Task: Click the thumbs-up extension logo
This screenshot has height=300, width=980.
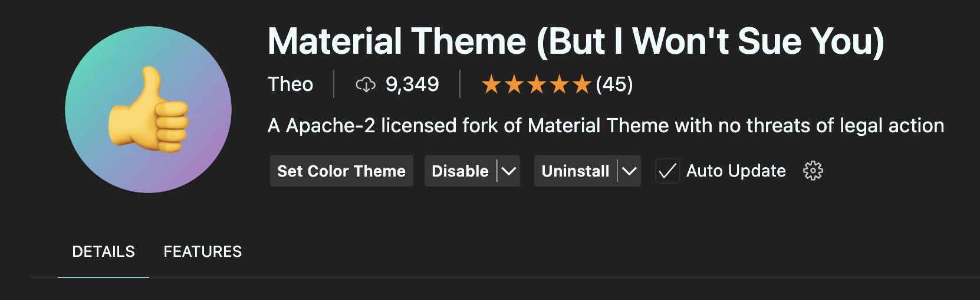Action: (148, 109)
